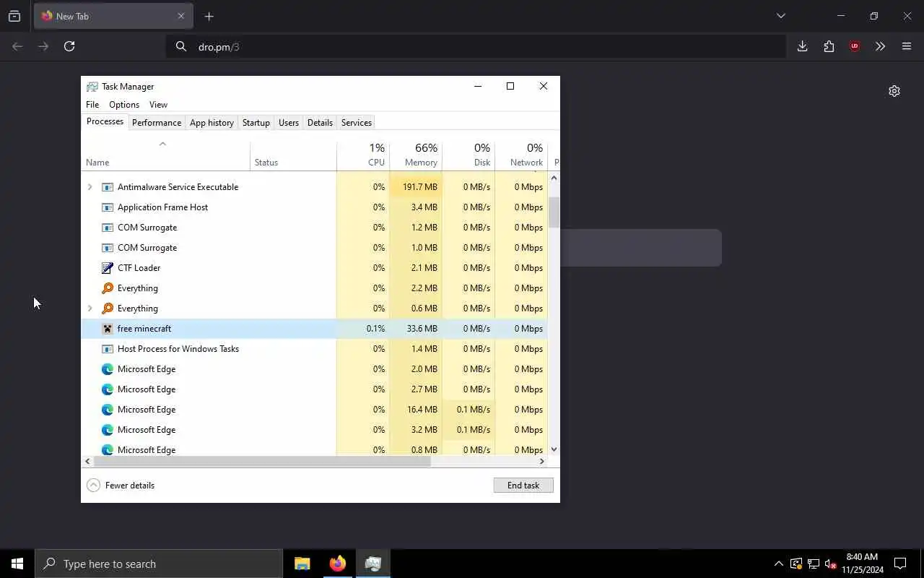Open File Explorer from the taskbar
Screen dimensions: 924x578
click(302, 564)
